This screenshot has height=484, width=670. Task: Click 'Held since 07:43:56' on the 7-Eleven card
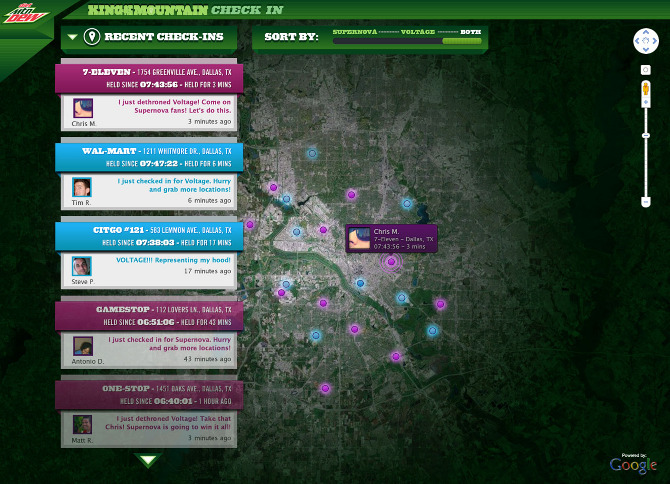[142, 85]
